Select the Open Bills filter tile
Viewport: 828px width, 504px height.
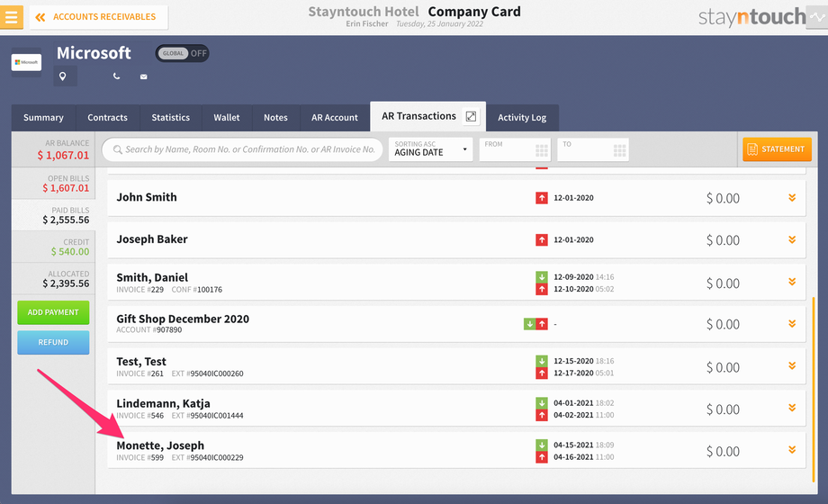coord(53,184)
